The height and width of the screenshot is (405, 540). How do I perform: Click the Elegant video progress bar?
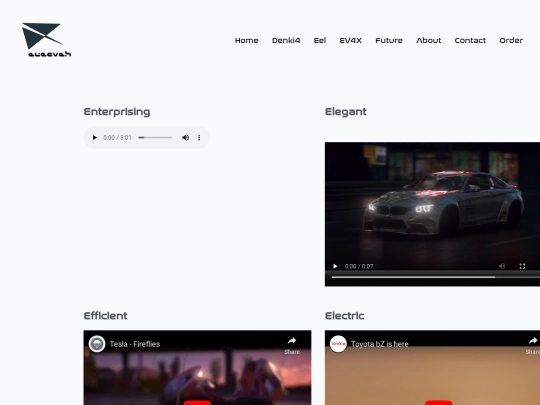[x=436, y=277]
